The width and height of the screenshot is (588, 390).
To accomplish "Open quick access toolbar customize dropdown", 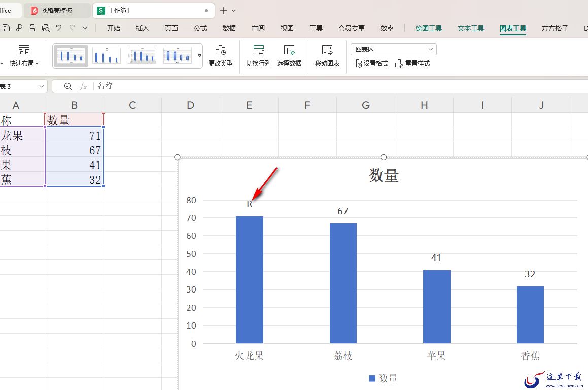I will 85,28.
